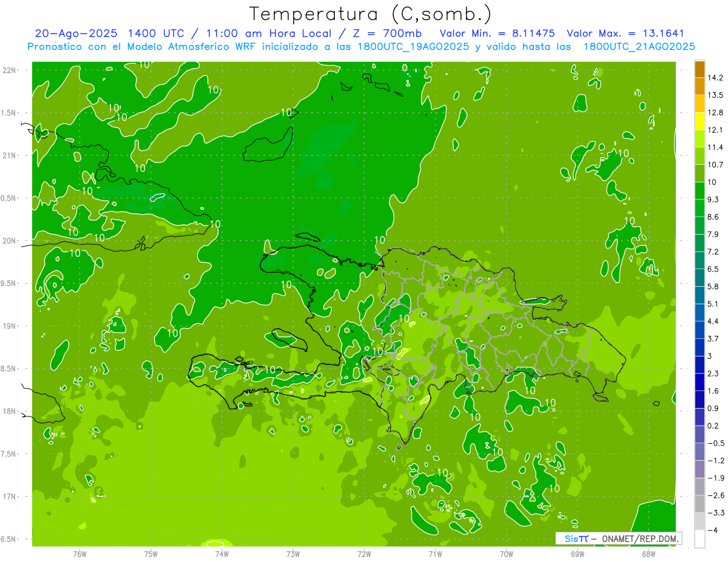The height and width of the screenshot is (562, 728).
Task: Click the 75W longitude axis label
Action: click(151, 554)
